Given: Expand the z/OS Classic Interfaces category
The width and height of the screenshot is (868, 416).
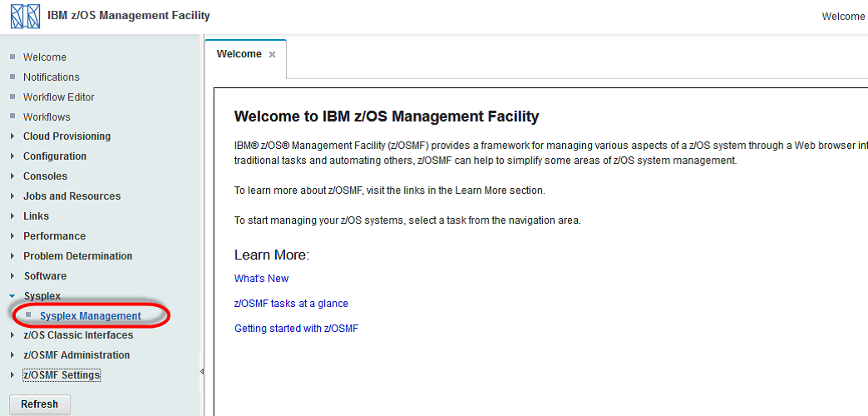Looking at the screenshot, I should tap(77, 335).
